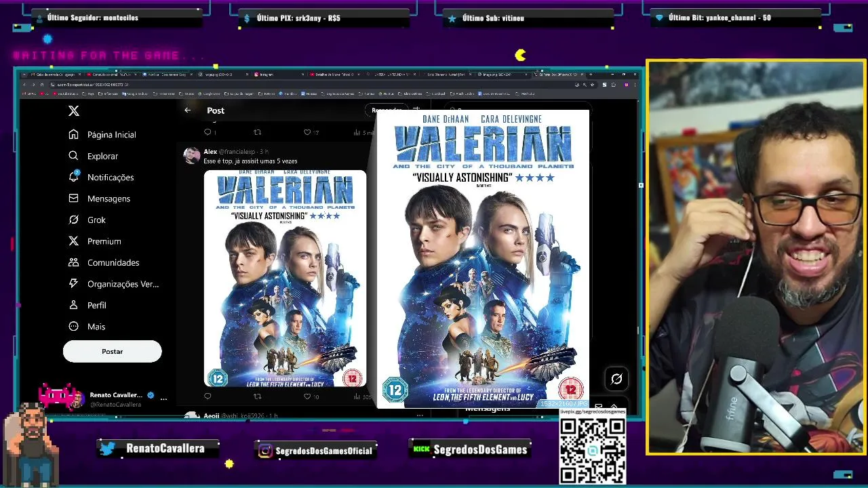Repost Alex's Valerian post

257,396
